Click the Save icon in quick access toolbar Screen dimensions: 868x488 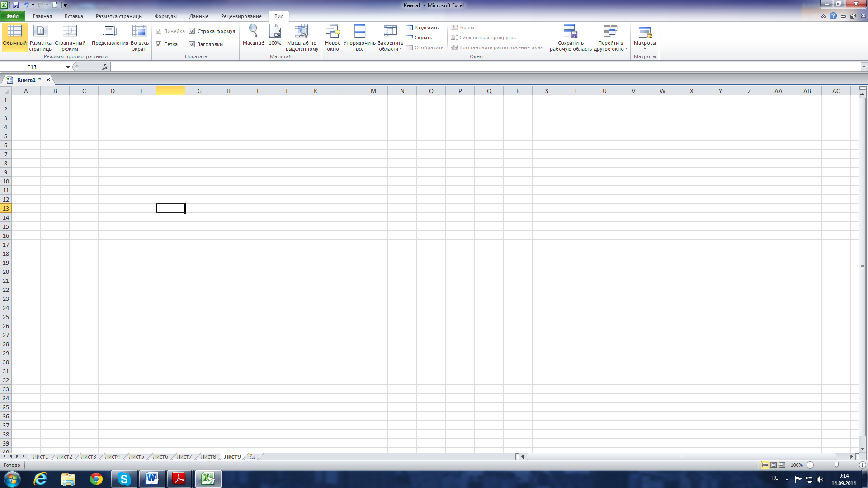[x=16, y=5]
